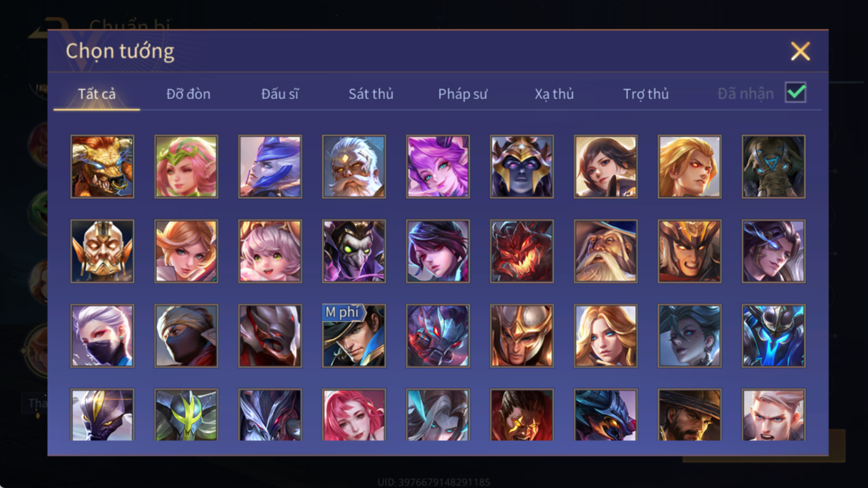Choose the plague-doctor mask hero with green eyes

tap(354, 251)
